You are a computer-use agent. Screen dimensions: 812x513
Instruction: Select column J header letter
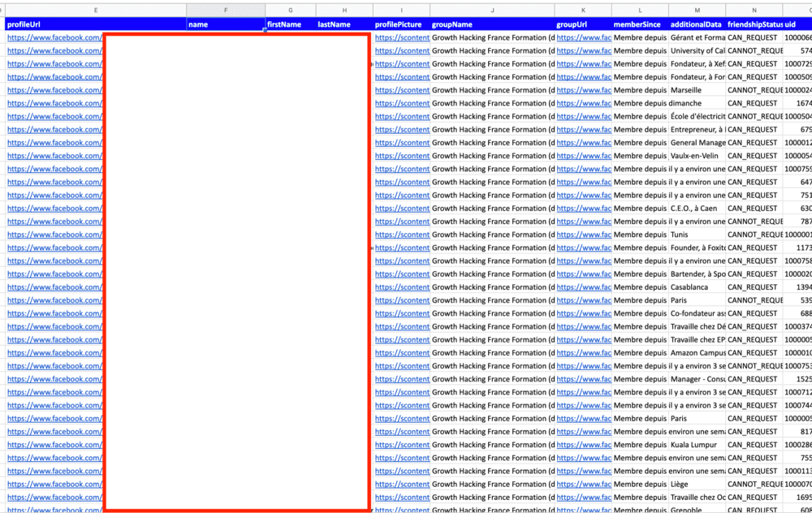pyautogui.click(x=492, y=11)
